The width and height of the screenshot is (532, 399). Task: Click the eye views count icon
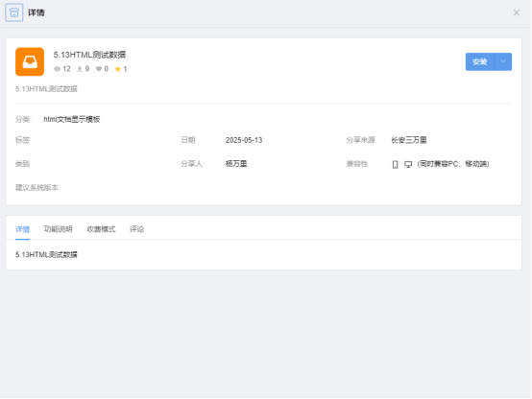57,69
